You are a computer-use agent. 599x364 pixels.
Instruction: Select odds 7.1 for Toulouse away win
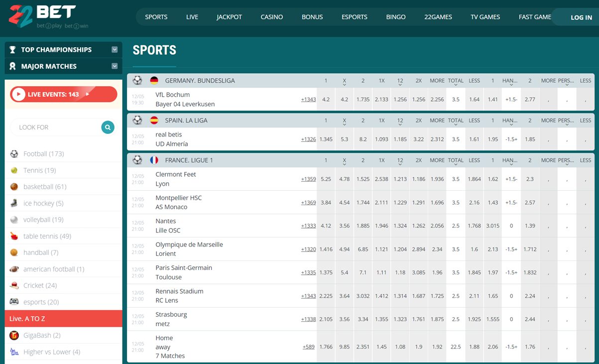363,272
